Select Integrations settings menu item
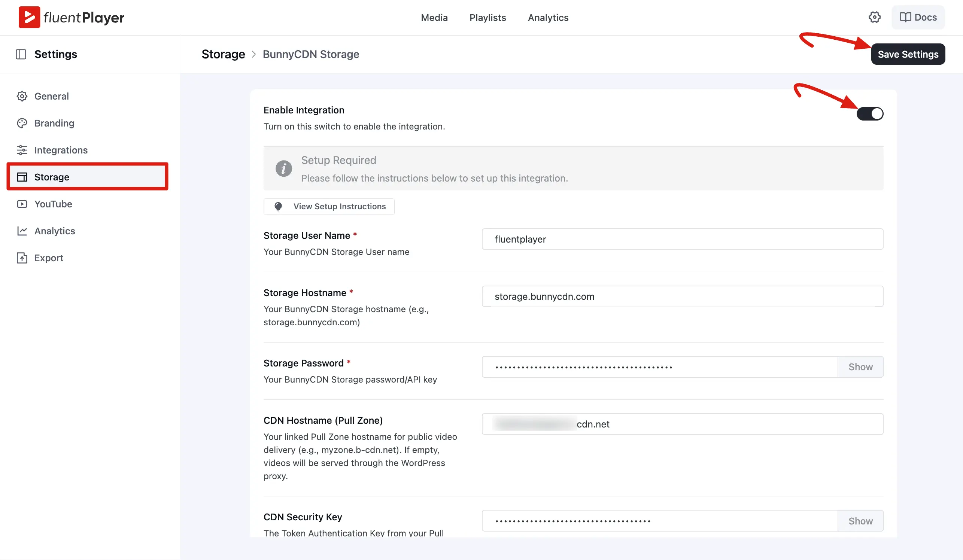963x560 pixels. (88, 150)
